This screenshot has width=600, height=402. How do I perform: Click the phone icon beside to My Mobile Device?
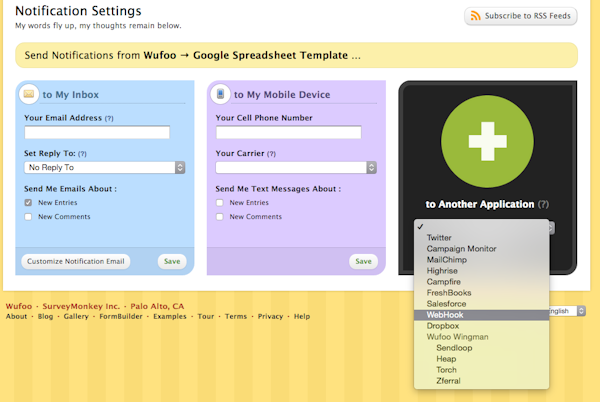(220, 94)
